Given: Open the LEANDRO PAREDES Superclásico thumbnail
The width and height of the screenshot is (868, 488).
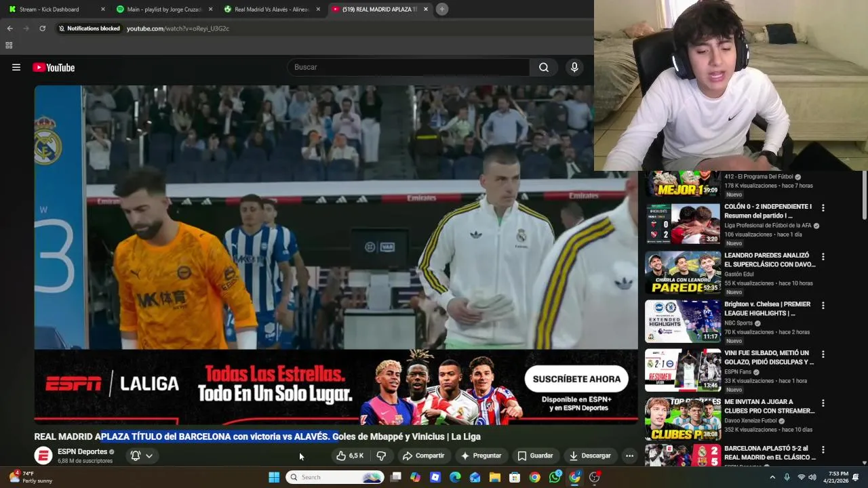Looking at the screenshot, I should (x=682, y=272).
